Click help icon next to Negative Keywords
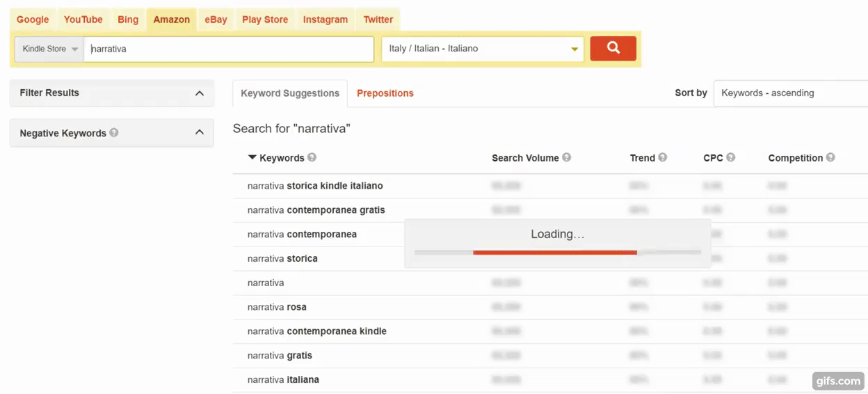 (x=114, y=132)
